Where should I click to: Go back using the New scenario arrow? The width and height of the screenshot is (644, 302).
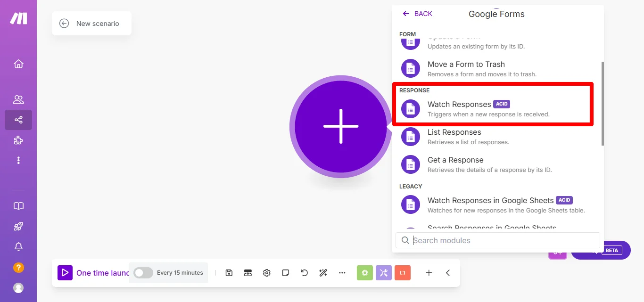tap(64, 24)
